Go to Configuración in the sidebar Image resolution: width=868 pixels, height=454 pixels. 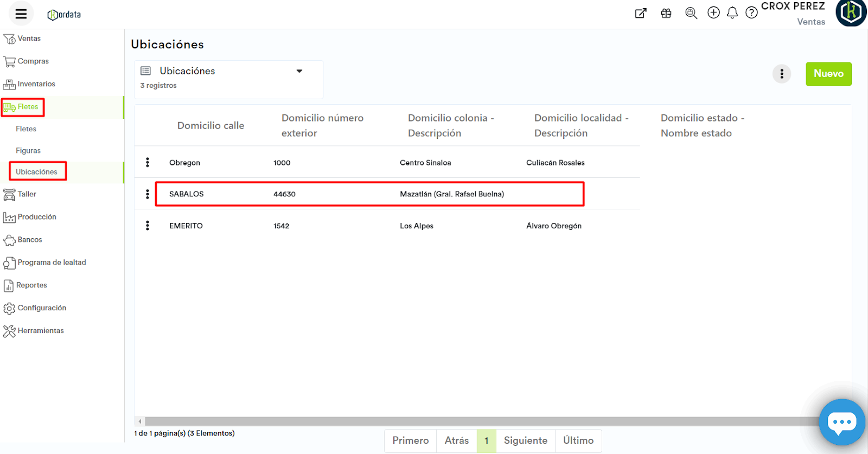click(x=42, y=308)
